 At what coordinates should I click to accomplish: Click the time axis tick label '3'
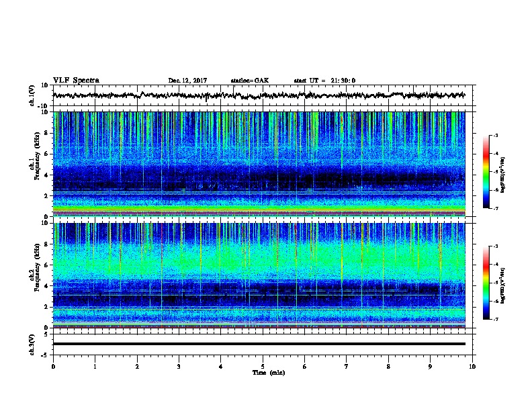[x=179, y=367]
